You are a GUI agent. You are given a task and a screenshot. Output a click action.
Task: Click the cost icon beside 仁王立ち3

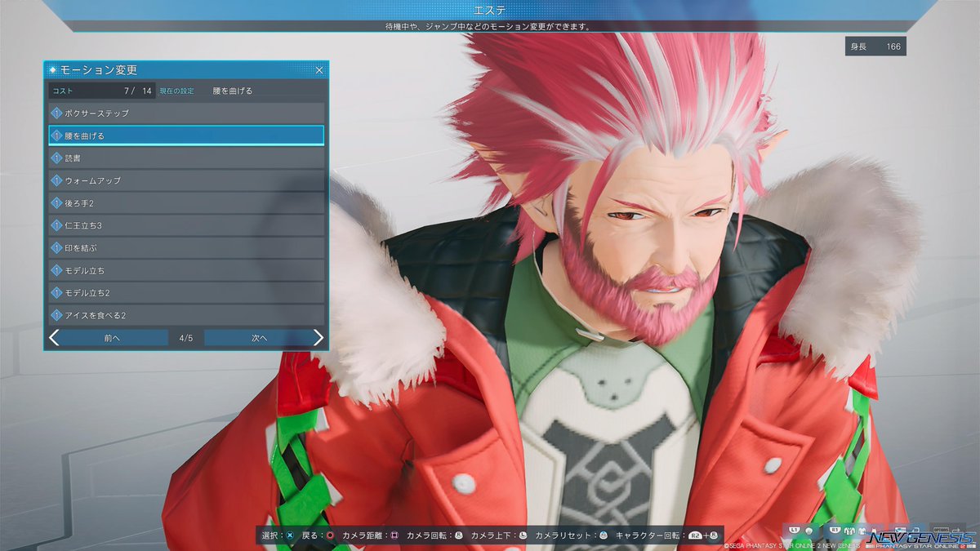pos(57,224)
